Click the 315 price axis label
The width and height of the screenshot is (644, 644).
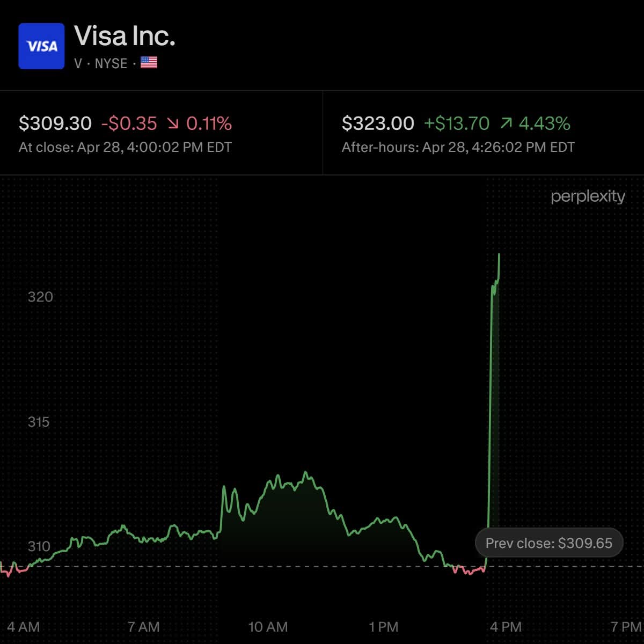coord(39,422)
